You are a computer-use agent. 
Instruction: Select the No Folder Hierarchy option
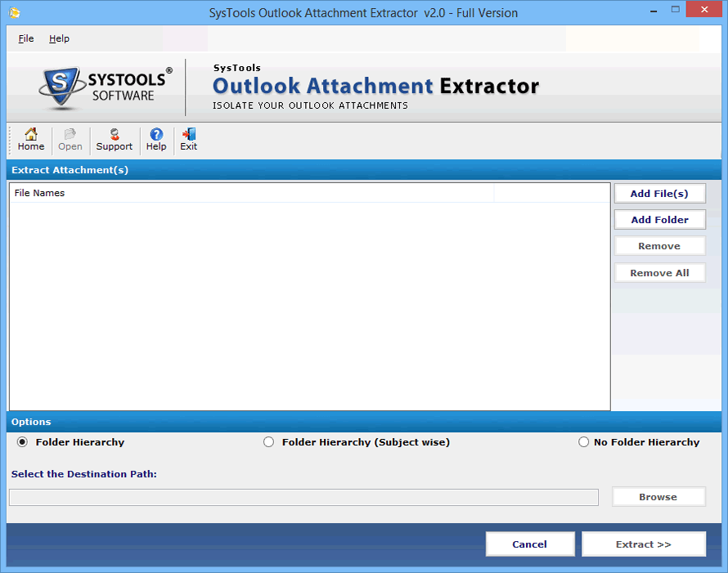coord(583,442)
